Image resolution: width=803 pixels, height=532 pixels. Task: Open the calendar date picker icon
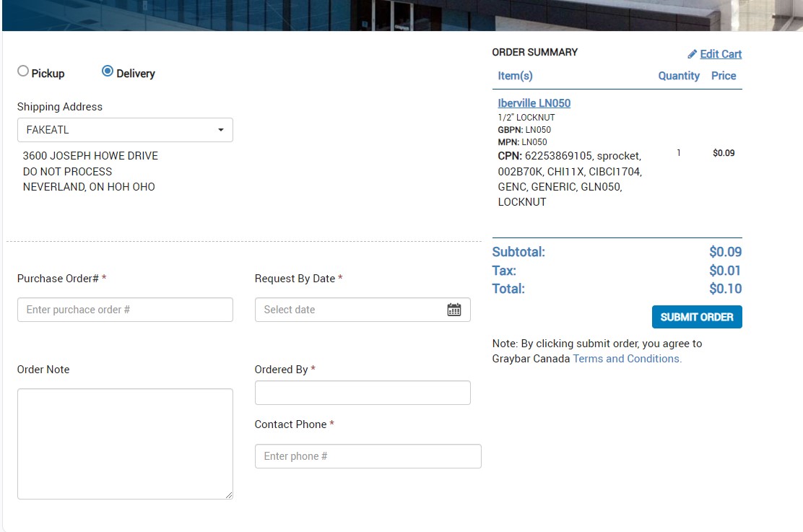[x=453, y=310]
